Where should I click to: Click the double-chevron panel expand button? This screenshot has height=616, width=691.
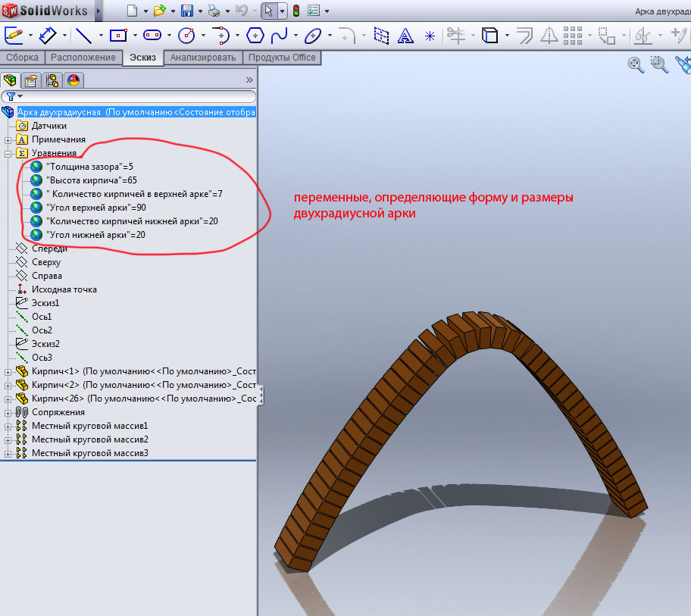pos(249,80)
